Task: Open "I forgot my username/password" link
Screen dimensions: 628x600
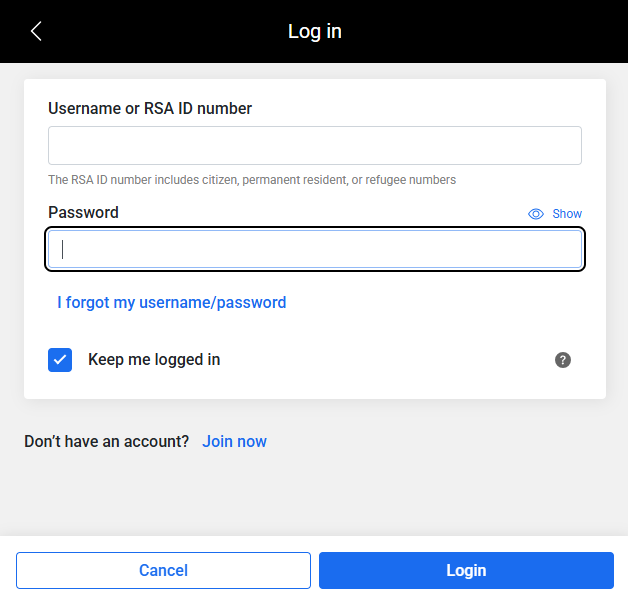Action: tap(171, 302)
